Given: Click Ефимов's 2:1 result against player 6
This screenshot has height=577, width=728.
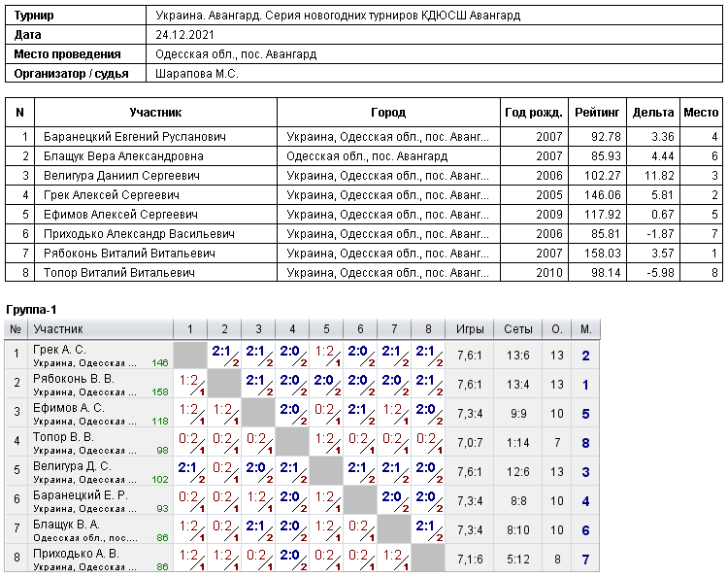Looking at the screenshot, I should pos(357,410).
